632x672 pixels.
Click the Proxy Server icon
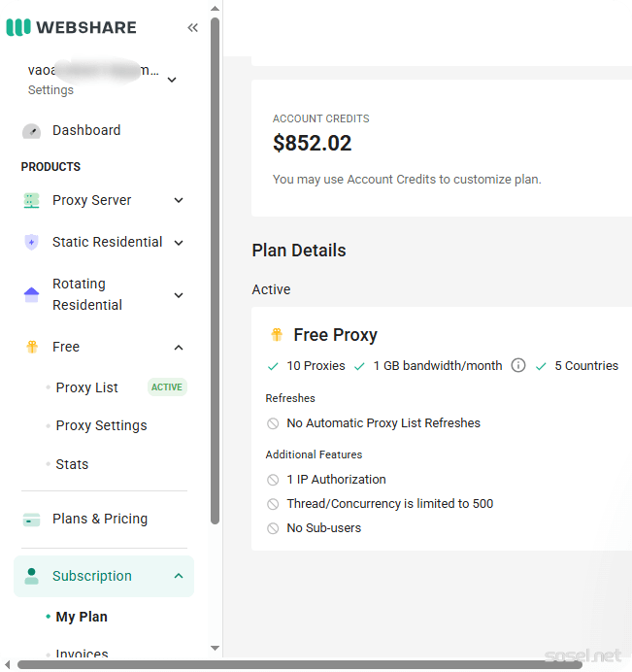pos(32,201)
